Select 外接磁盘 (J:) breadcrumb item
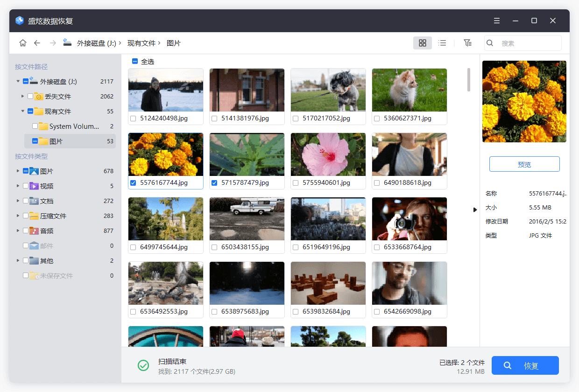Screen dimensions: 579x392 click(96, 43)
